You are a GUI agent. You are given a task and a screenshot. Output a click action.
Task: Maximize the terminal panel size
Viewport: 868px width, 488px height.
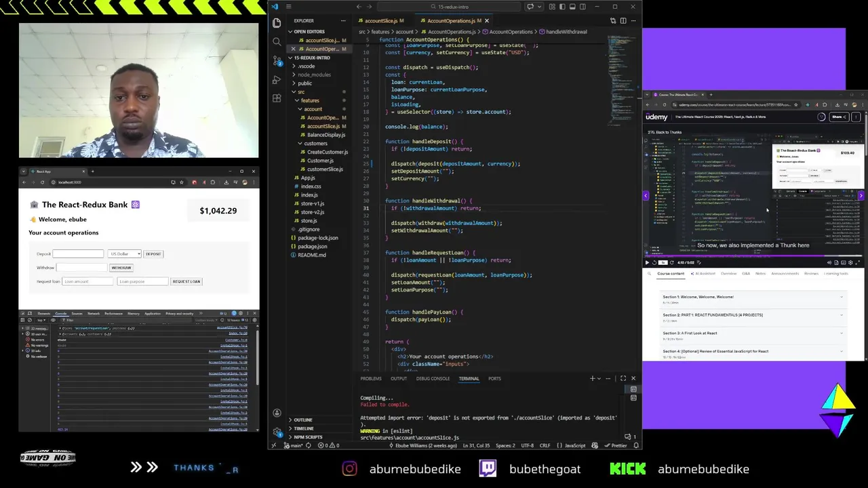tap(623, 378)
